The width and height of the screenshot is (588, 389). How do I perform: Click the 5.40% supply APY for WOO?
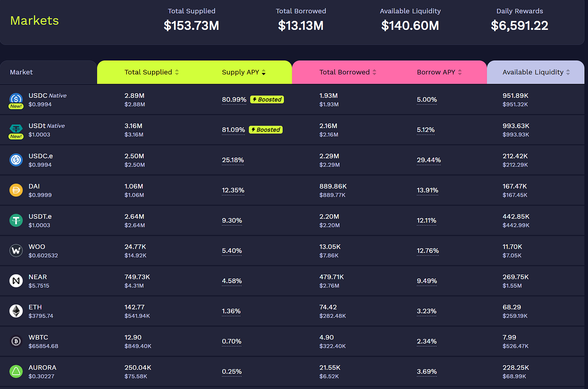(x=232, y=251)
